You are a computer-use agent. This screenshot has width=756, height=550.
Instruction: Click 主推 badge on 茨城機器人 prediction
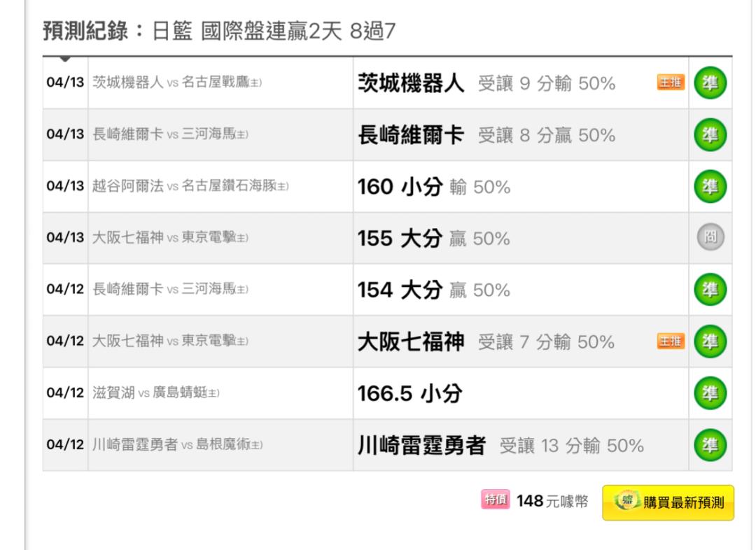point(671,83)
